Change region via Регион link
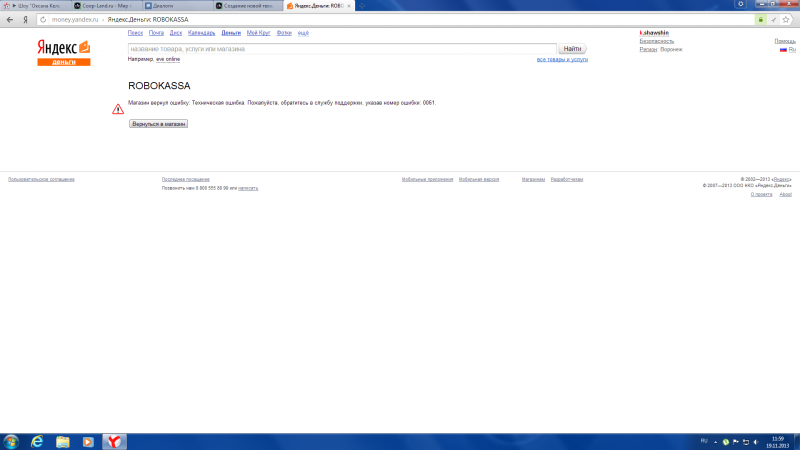Viewport: 800px width, 450px height. (648, 49)
